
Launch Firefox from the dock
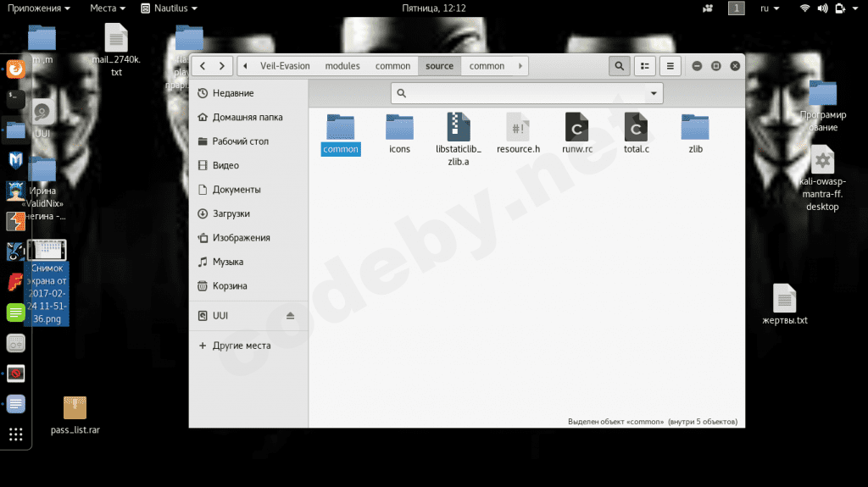pos(15,69)
